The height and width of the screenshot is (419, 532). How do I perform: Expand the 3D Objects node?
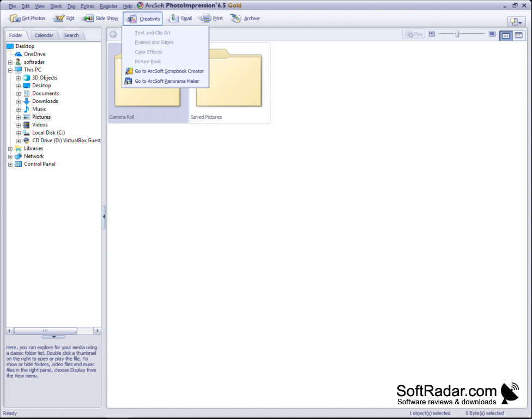pos(19,78)
